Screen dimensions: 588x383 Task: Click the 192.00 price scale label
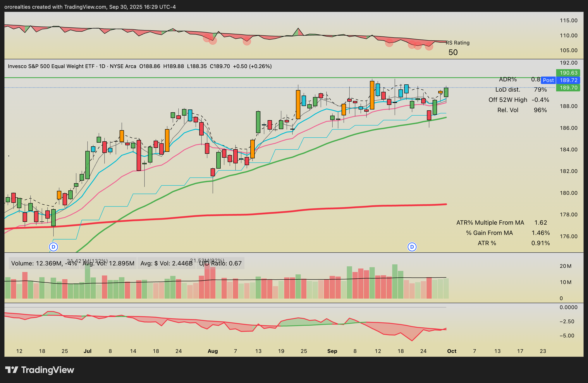tap(569, 63)
